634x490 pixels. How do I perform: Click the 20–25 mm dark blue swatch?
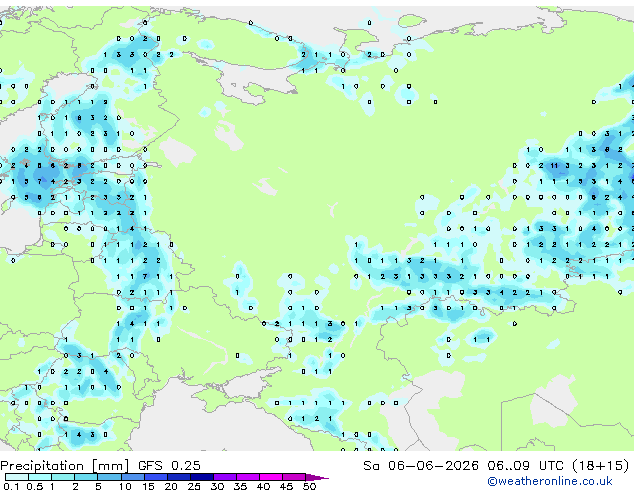coord(179,477)
